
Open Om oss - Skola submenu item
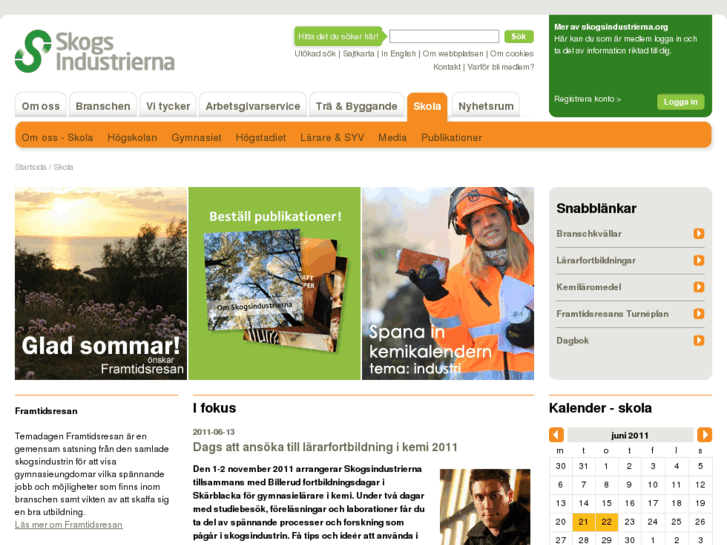coord(57,138)
